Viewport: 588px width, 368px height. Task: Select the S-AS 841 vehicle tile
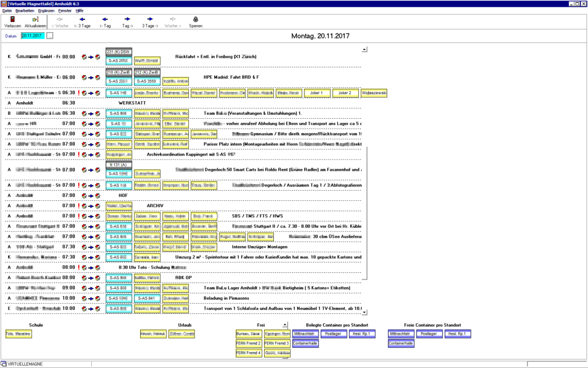147,299
